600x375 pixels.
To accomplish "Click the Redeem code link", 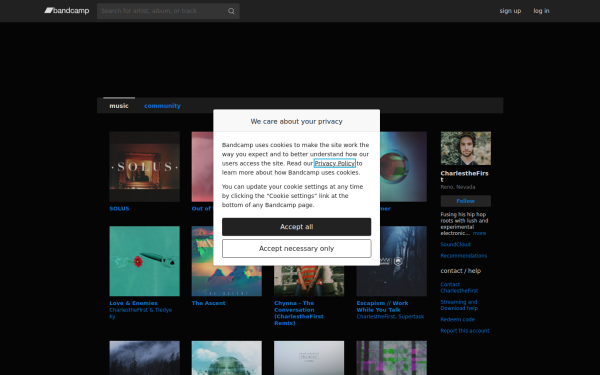I will pyautogui.click(x=458, y=319).
